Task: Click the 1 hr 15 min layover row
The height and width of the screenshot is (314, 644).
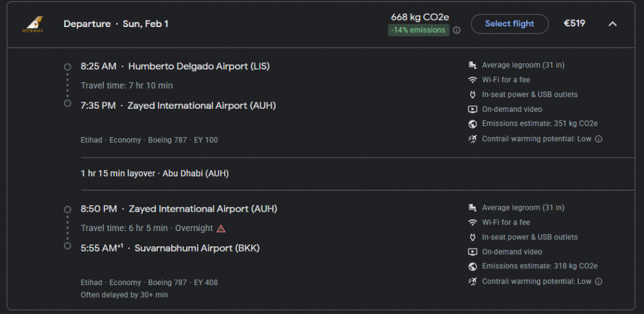Action: click(155, 174)
